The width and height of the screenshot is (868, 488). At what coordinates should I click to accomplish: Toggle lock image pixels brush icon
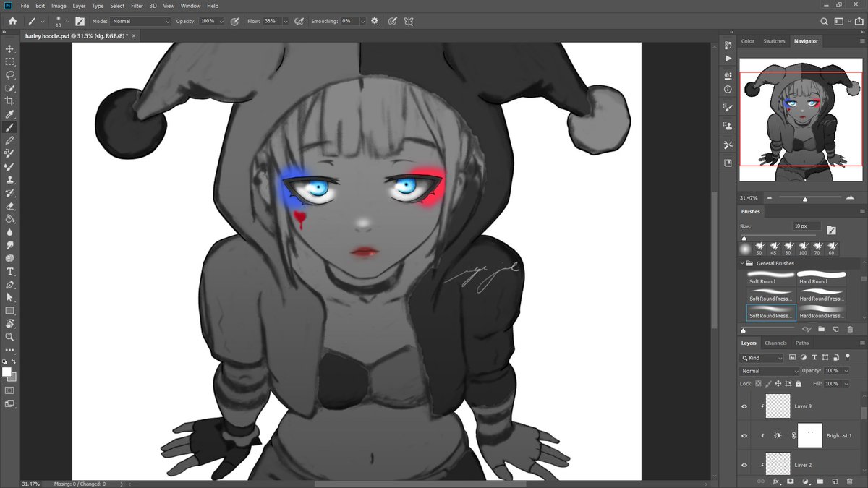point(770,384)
